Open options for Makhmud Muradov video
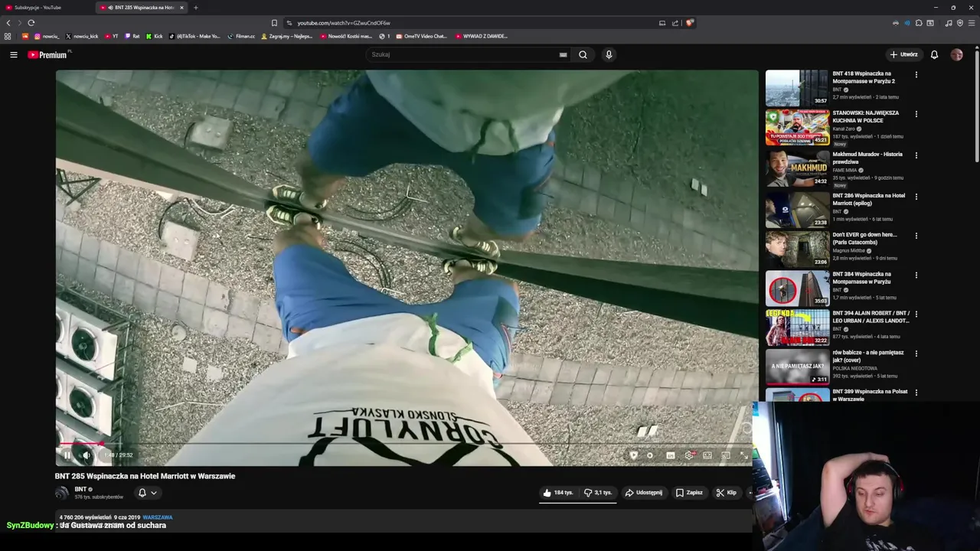 coord(916,155)
